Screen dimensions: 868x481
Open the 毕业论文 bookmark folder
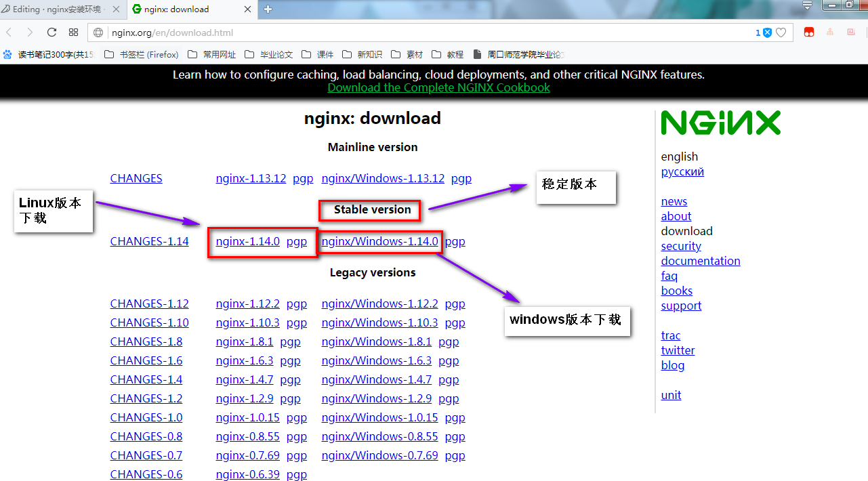[269, 54]
